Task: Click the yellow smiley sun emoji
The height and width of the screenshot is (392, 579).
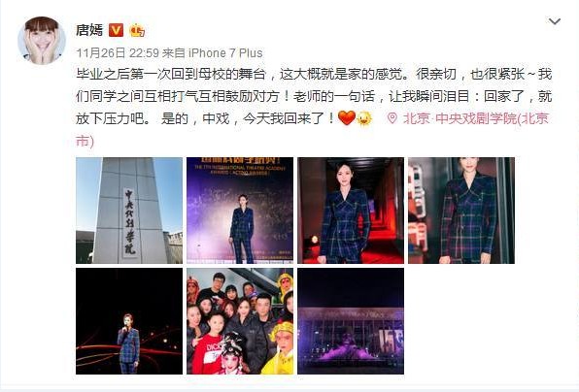Action: click(365, 118)
